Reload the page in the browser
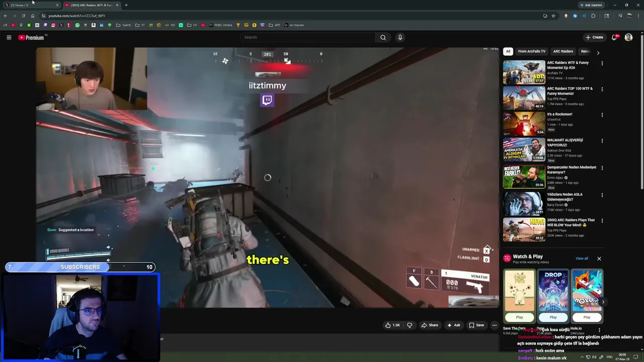Viewport: 644px width, 362px height. pos(23,16)
